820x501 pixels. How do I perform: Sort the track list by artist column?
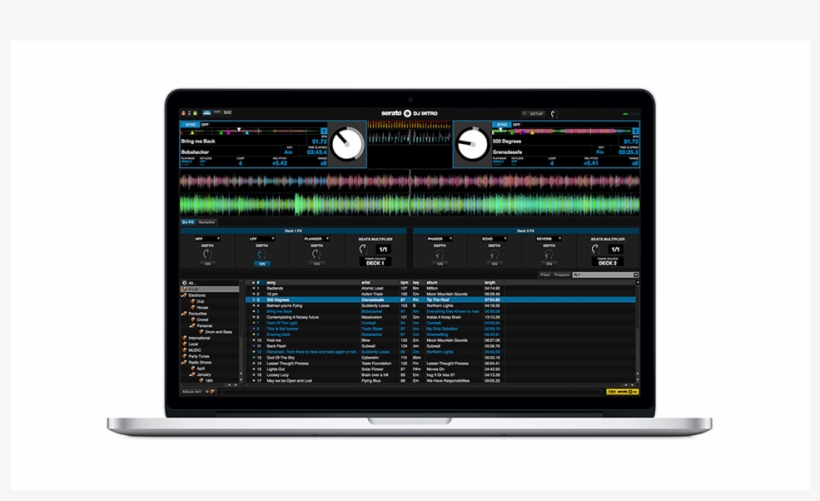[366, 282]
